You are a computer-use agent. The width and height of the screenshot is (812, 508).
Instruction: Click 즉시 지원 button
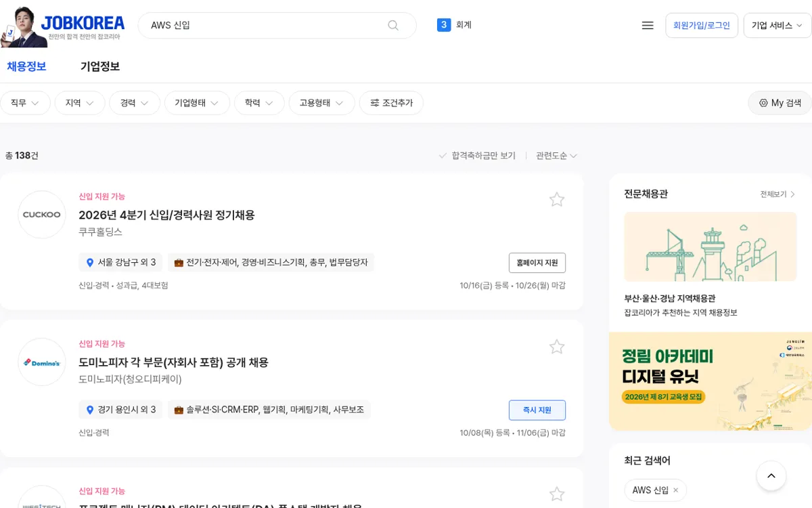point(537,410)
